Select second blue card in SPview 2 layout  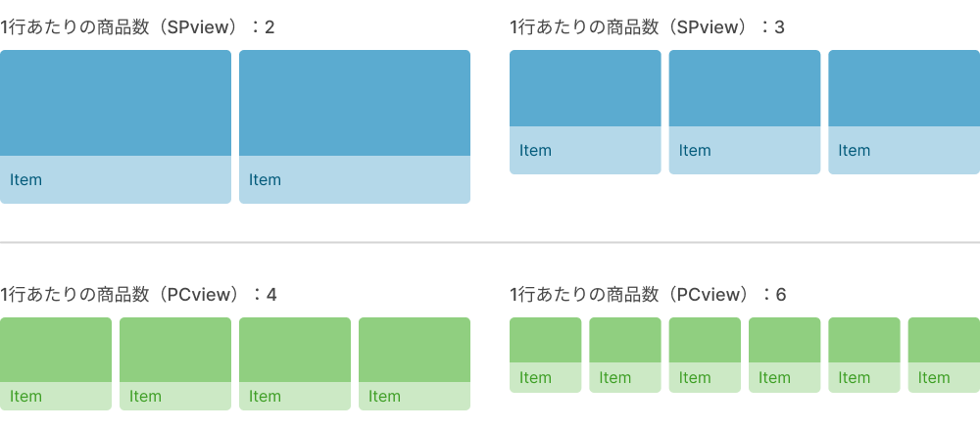[355, 126]
